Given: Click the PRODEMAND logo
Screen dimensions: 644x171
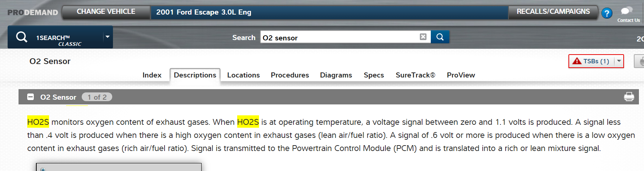Looking at the screenshot, I should tap(33, 12).
